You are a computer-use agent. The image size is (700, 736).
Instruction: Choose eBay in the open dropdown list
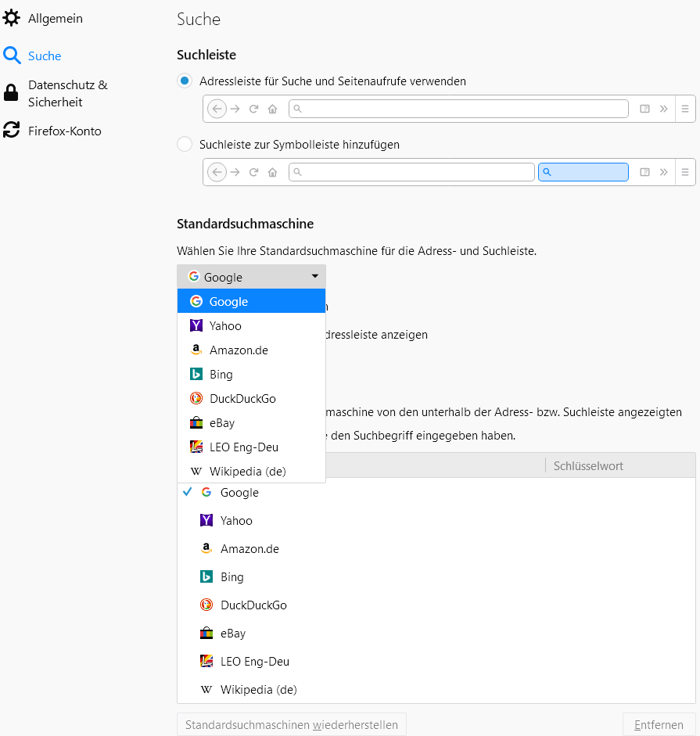coord(251,422)
